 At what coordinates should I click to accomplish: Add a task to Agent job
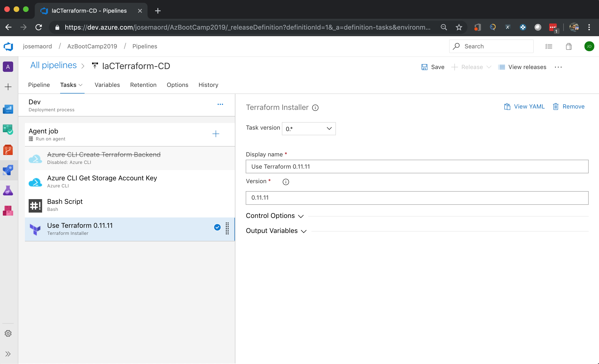coord(216,134)
